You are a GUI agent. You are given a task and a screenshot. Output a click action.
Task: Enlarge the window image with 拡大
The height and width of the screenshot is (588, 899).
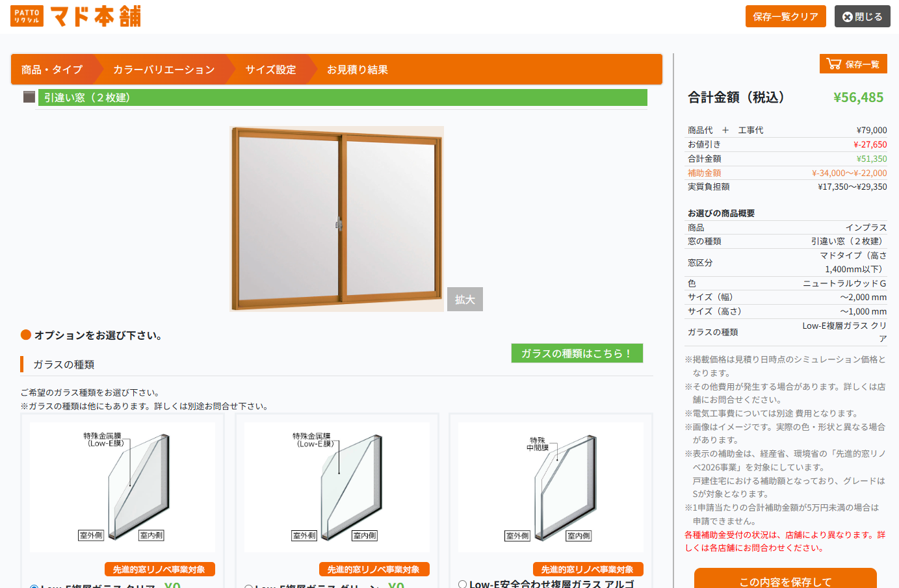pyautogui.click(x=465, y=300)
